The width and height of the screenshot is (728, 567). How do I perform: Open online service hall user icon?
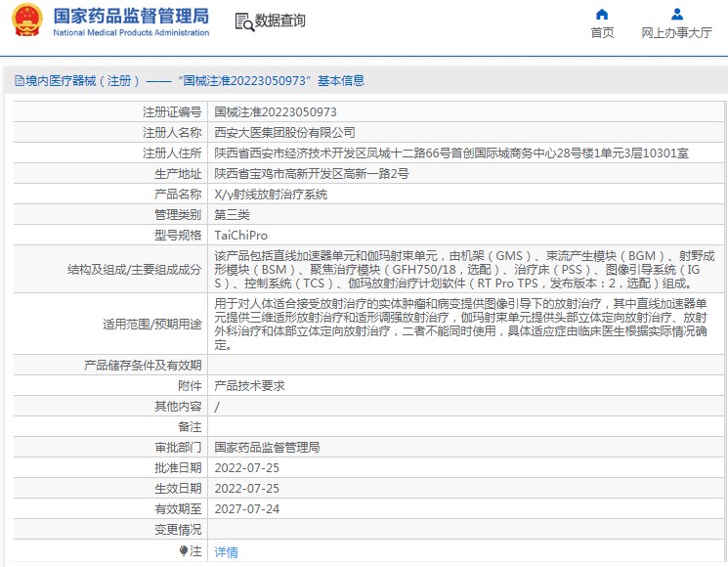tap(677, 15)
